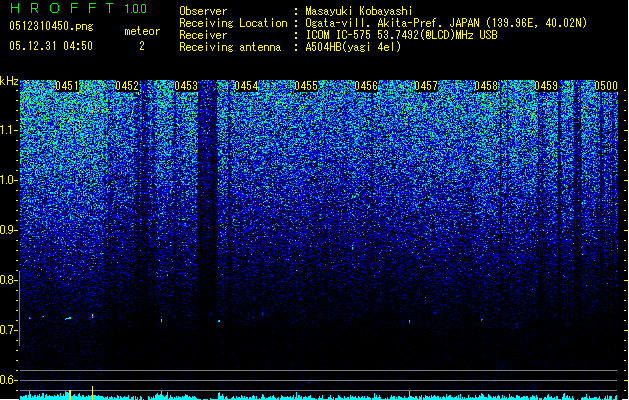
Task: Click the Ogata-vill. Akita-Pref. JAPAN location text
Action: [446, 23]
